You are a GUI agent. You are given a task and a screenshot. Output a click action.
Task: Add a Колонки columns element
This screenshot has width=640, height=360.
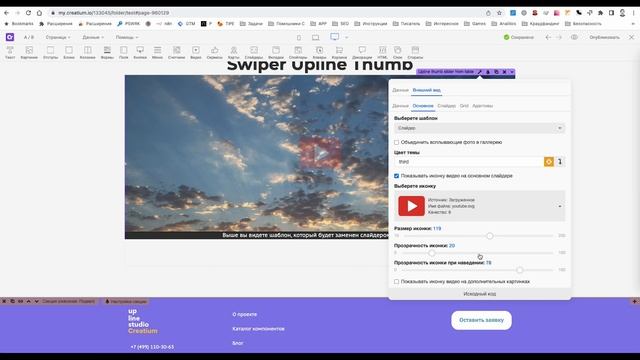87,53
